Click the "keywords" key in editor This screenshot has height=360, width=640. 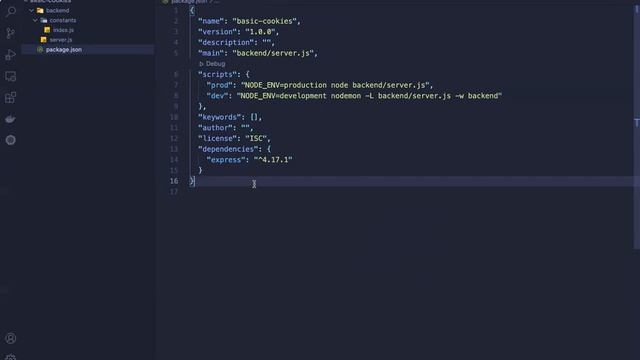tap(221, 117)
